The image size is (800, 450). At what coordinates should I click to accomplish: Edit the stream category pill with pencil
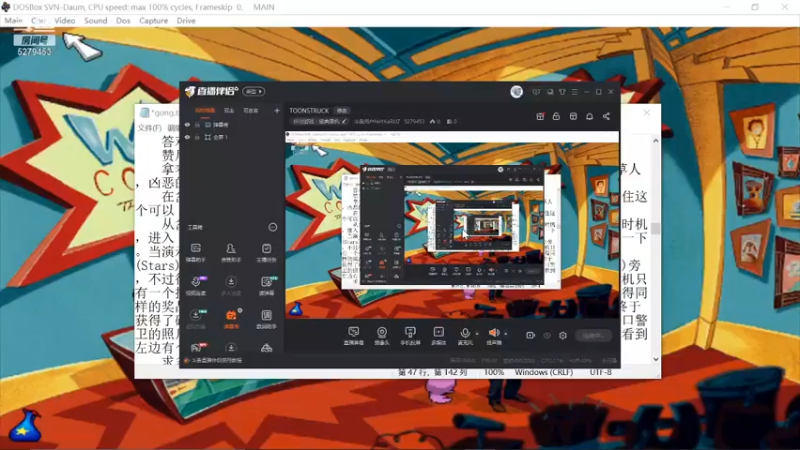coord(320,121)
